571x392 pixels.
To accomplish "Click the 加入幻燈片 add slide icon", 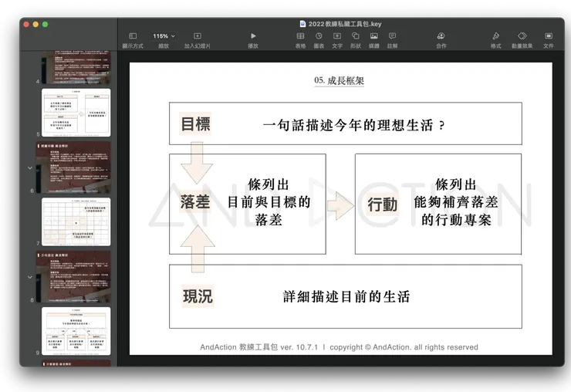I will tap(198, 36).
